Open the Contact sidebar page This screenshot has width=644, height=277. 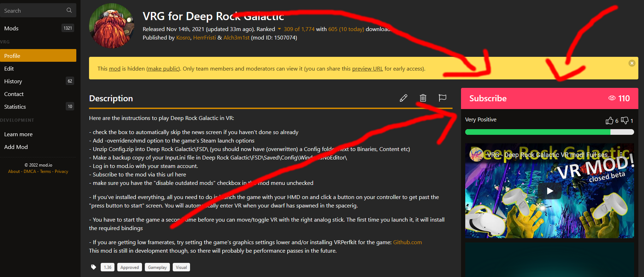(38, 94)
